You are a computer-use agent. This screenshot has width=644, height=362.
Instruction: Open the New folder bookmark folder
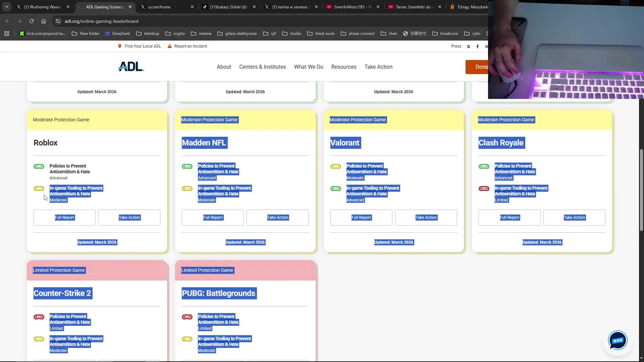tap(86, 34)
